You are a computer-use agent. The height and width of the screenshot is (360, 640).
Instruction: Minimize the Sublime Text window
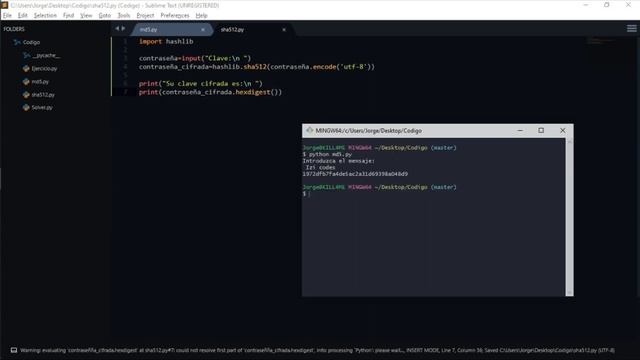586,5
